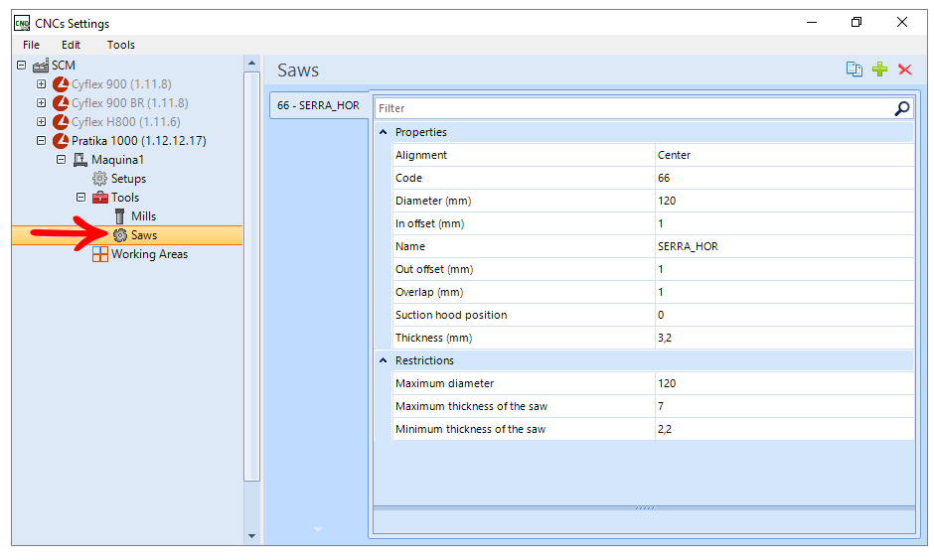Click the Maximum diameter label
Viewport: 934px width, 560px height.
click(444, 383)
